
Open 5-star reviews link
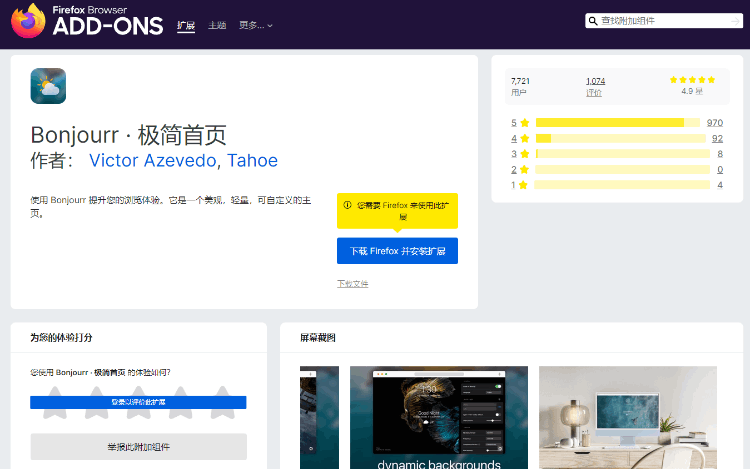click(514, 123)
